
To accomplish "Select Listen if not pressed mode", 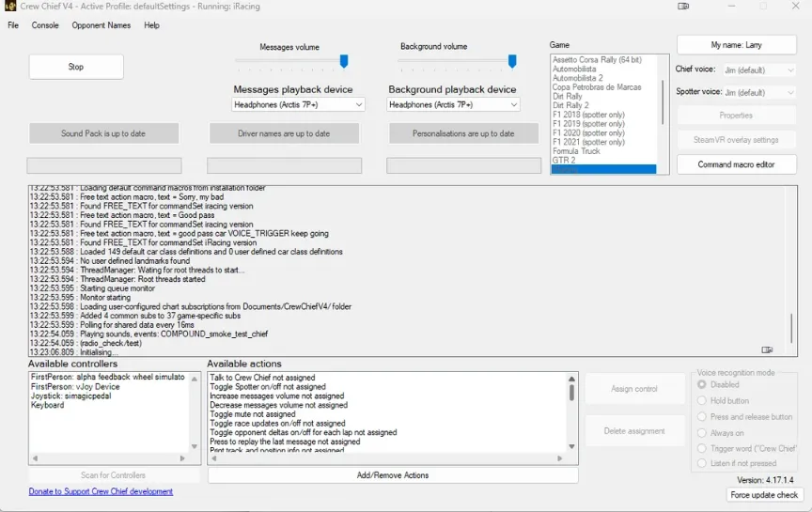I will point(738,463).
